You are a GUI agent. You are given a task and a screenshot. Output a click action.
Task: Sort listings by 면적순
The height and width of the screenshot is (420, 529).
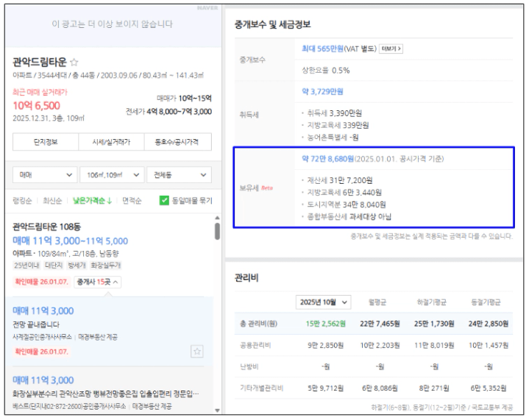click(132, 200)
